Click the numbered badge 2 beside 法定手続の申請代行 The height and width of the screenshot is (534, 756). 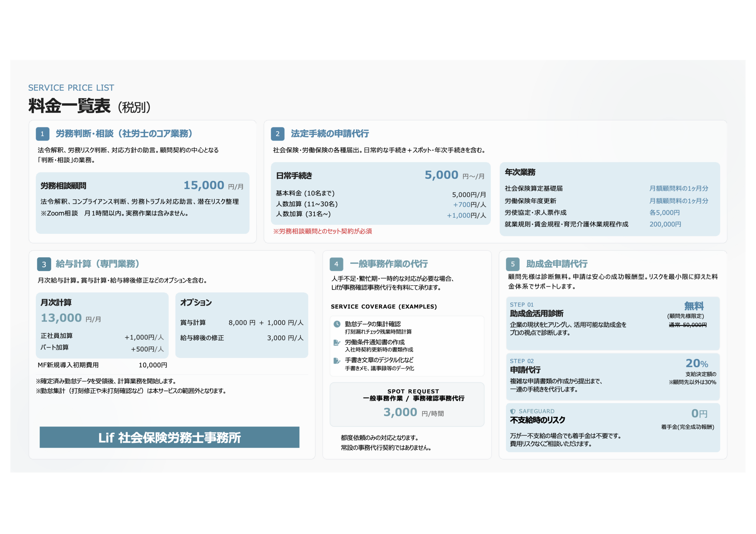point(278,134)
